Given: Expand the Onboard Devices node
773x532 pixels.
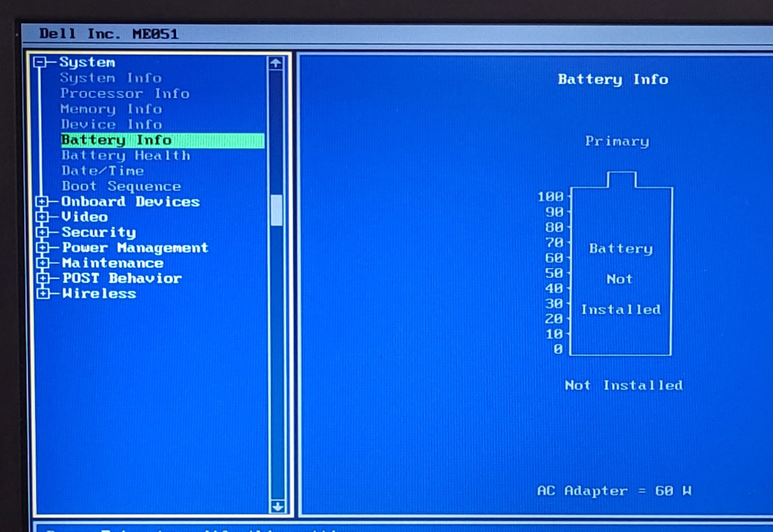Looking at the screenshot, I should (x=43, y=201).
